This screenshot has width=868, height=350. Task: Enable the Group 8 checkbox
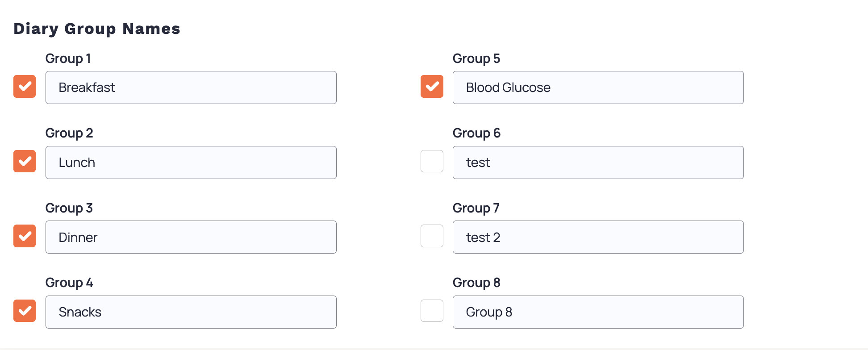[x=432, y=311]
